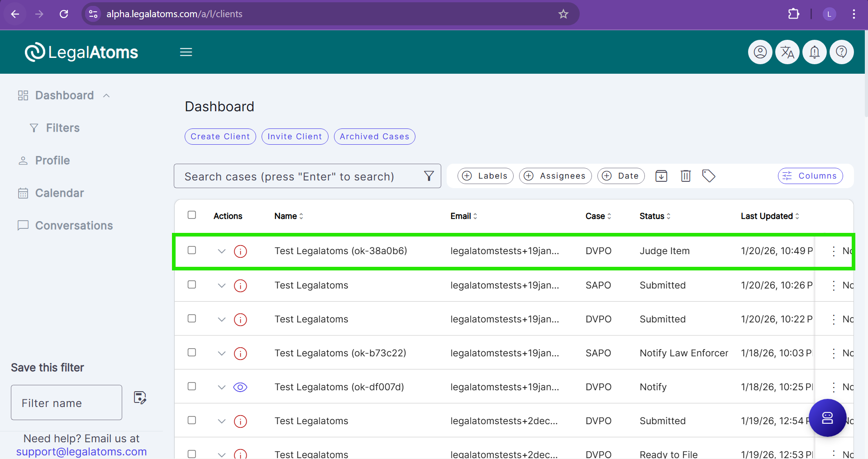This screenshot has width=868, height=459.
Task: Open Conversations in the sidebar
Action: (x=74, y=226)
